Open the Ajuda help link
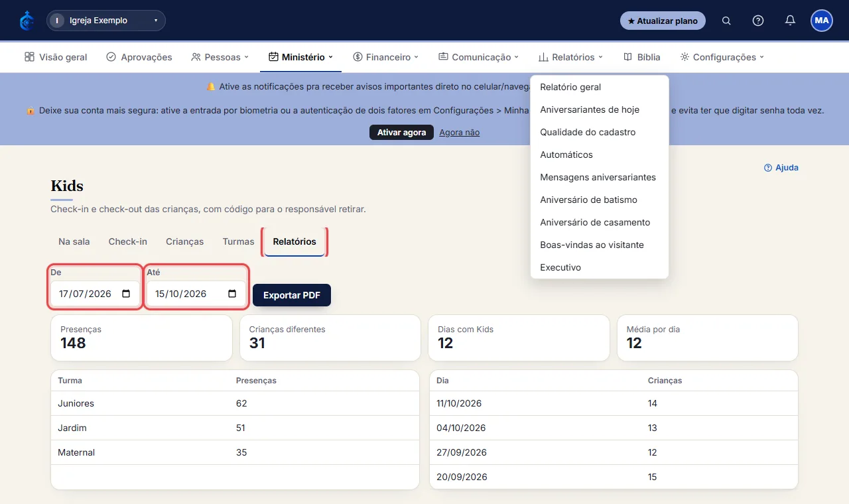849x504 pixels. tap(781, 168)
